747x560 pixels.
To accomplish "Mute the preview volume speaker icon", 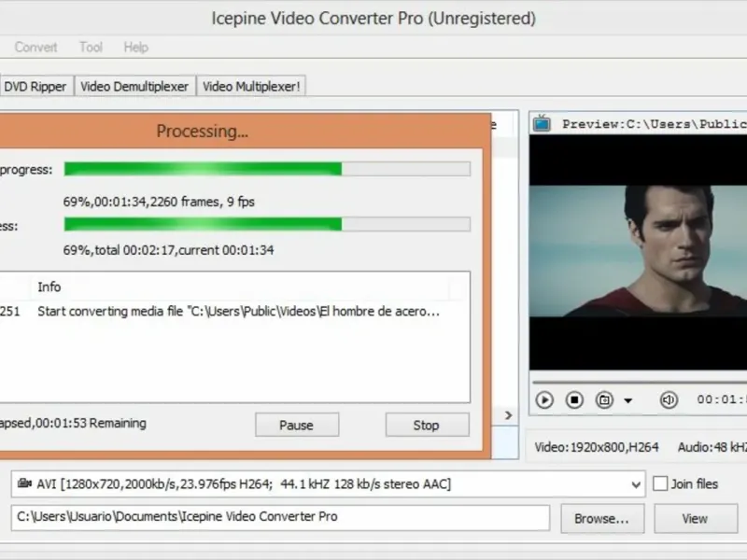I will point(669,400).
